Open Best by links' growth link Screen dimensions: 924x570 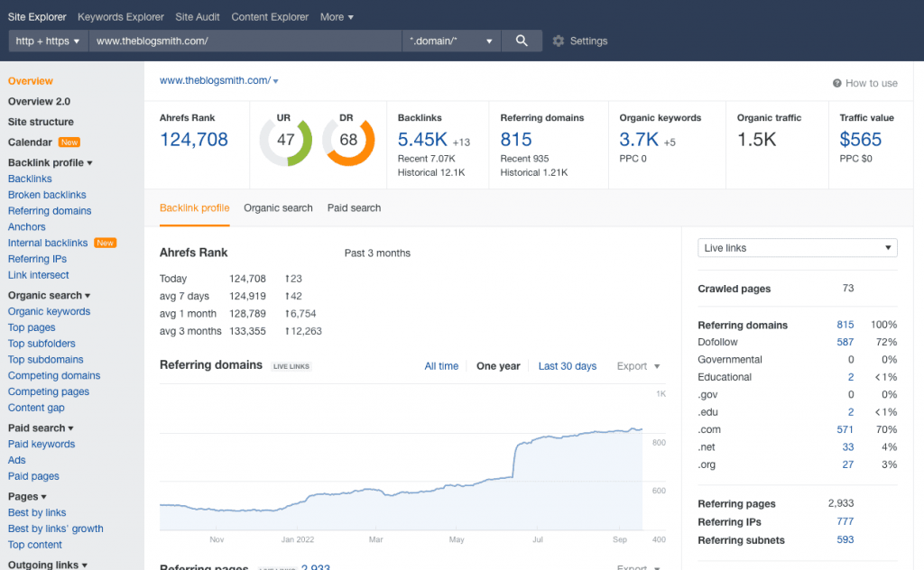[x=55, y=529]
